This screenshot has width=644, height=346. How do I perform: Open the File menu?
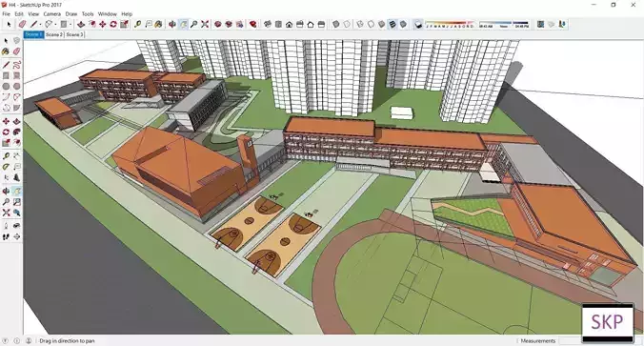[6, 14]
